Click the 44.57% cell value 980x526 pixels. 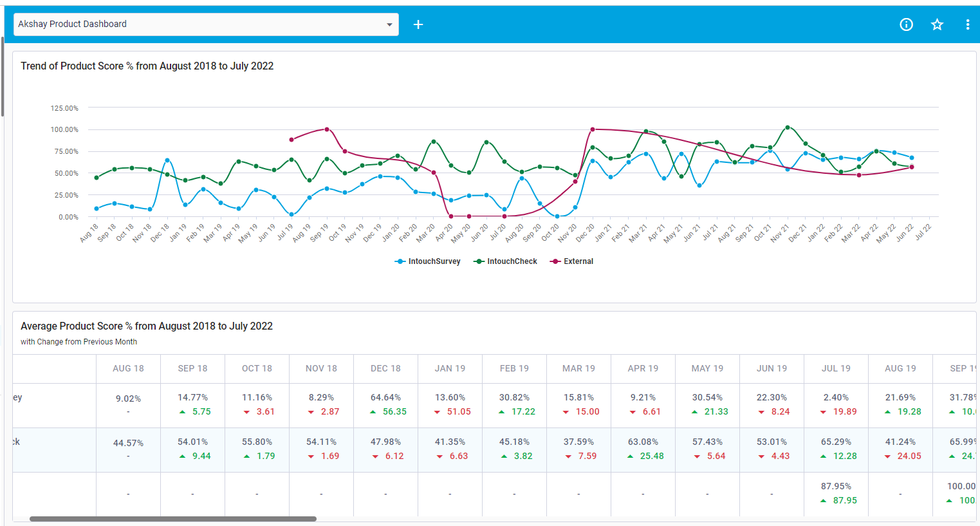click(128, 443)
